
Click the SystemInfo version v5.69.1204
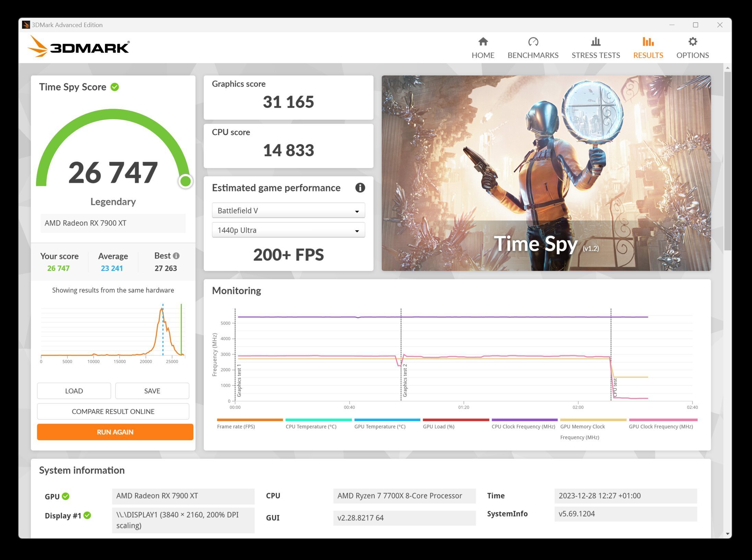click(625, 514)
